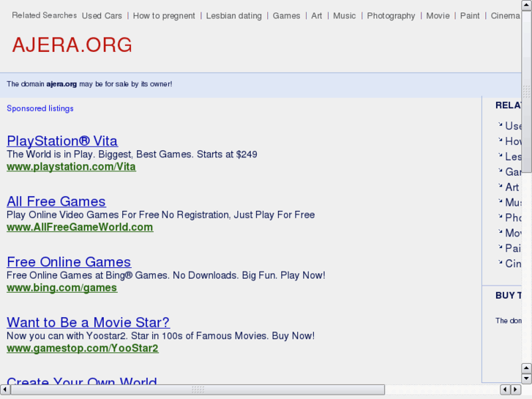This screenshot has height=399, width=532.
Task: Click the arrow bullet beside sidebar Pho
Action: coord(500,216)
